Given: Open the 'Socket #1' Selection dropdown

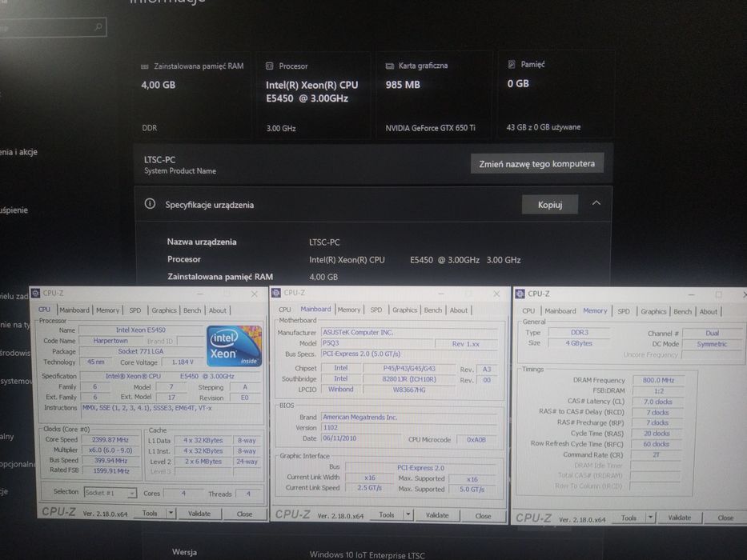Looking at the screenshot, I should [110, 492].
